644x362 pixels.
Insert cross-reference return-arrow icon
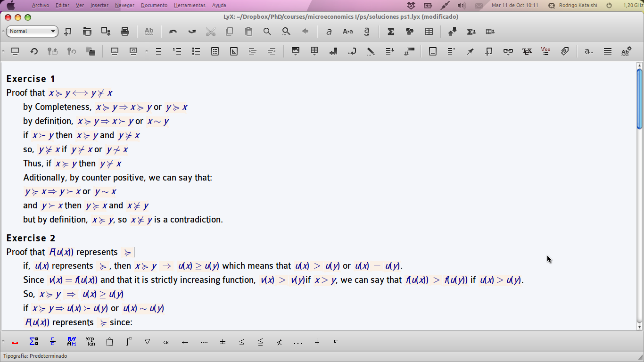pos(352,51)
